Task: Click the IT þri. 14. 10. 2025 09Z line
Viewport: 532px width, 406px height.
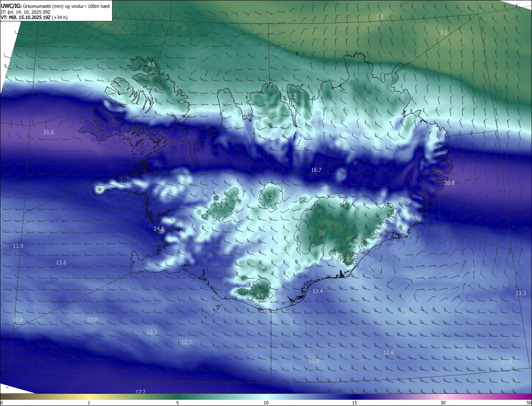Action: point(26,12)
